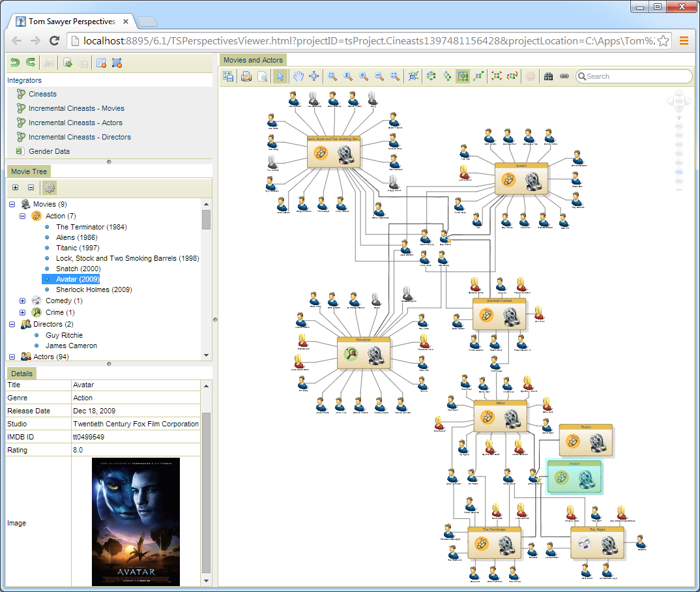Expand the Crime (1) tree node
Screen dimensions: 700x592
click(x=22, y=312)
